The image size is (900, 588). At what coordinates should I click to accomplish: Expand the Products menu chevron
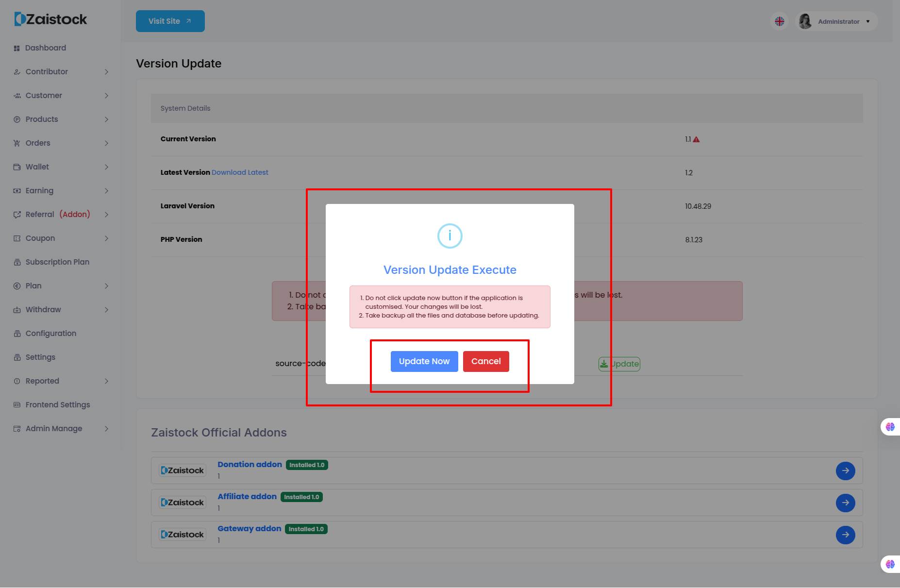[x=106, y=119]
